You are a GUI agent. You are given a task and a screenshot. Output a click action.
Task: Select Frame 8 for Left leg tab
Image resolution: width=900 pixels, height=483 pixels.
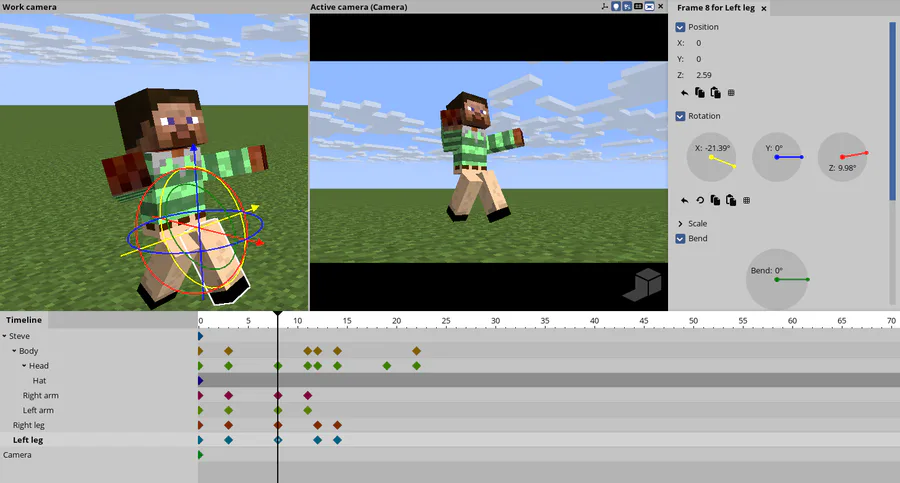(716, 8)
